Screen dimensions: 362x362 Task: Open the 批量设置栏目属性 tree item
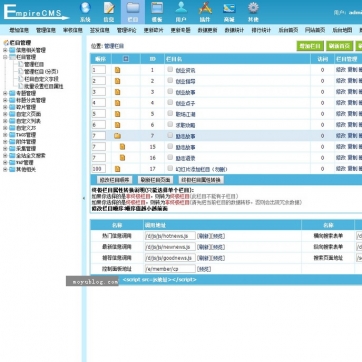pos(44,86)
